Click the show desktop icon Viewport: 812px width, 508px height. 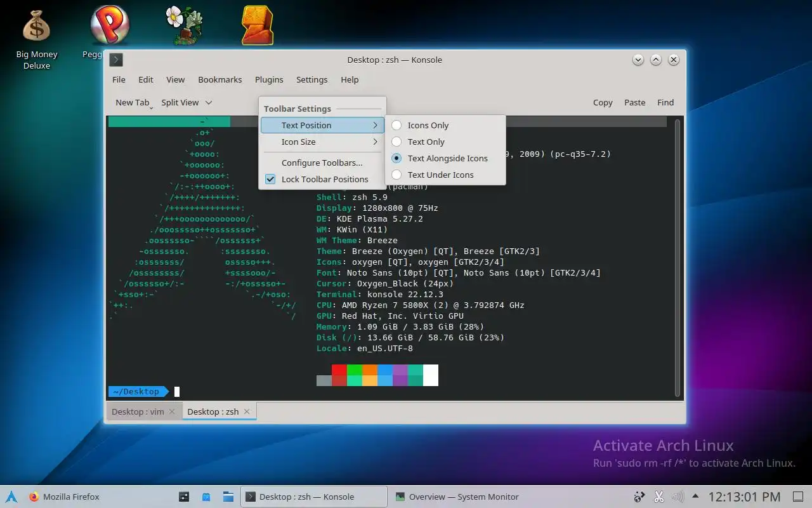[799, 497]
